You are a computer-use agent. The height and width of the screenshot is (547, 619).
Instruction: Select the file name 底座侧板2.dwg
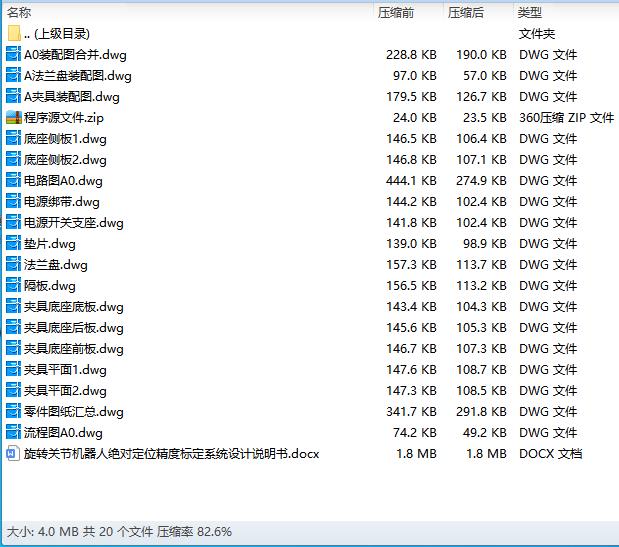pos(65,159)
